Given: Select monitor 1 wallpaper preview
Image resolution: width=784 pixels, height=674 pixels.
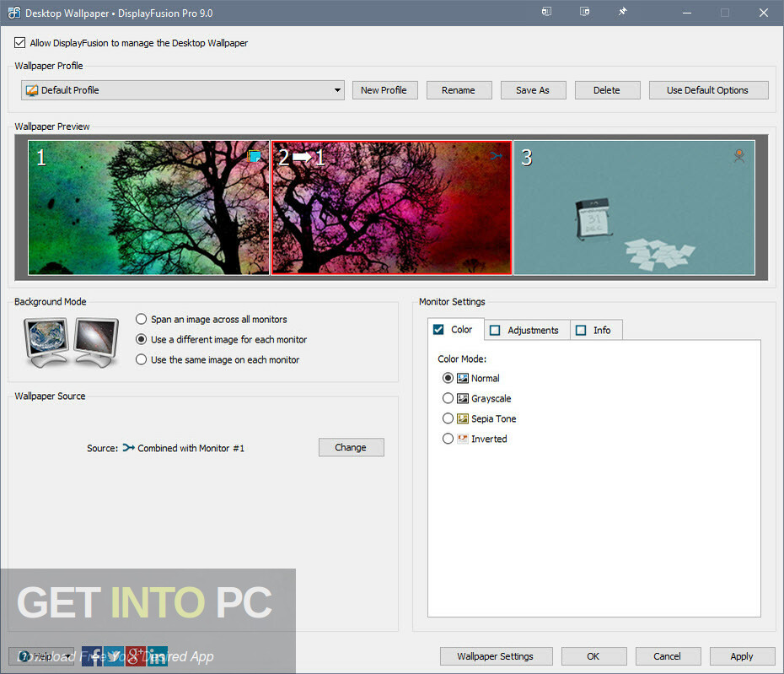Looking at the screenshot, I should tap(148, 208).
